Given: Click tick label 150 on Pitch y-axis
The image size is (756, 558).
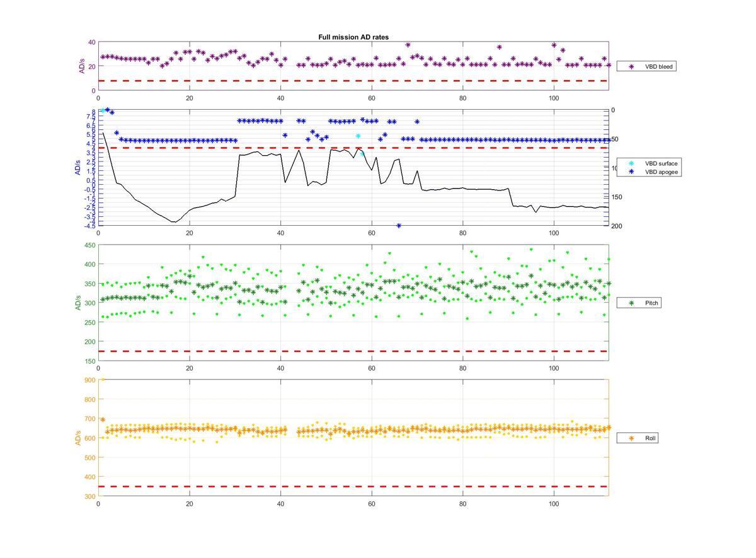Looking at the screenshot, I should pos(89,361).
